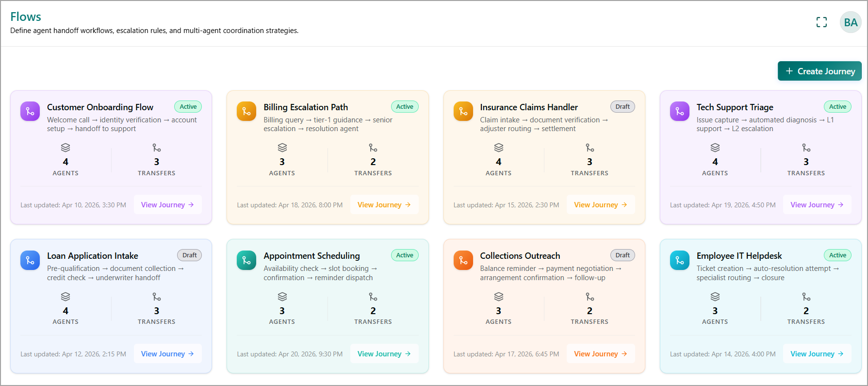Open View Journey for Collections Outreach
Viewport: 868px width, 386px height.
point(601,354)
